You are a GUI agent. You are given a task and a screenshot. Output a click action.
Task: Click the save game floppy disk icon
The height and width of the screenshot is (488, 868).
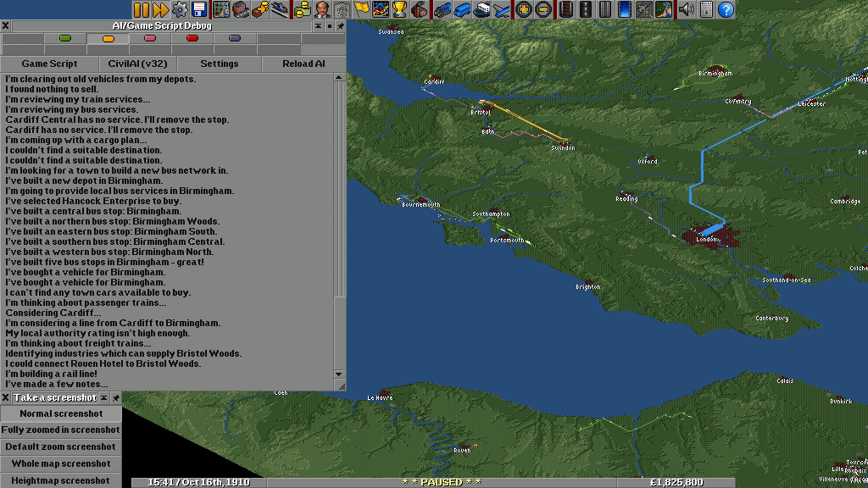pyautogui.click(x=200, y=10)
